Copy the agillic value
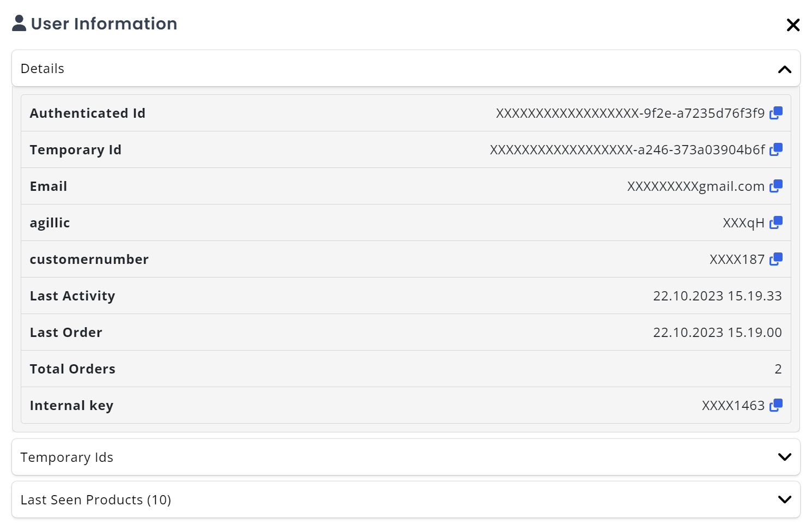This screenshot has width=812, height=530. coord(776,222)
